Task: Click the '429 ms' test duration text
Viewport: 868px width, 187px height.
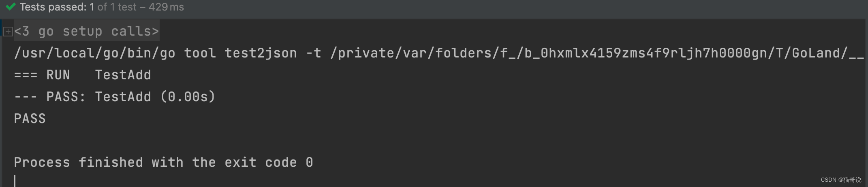Action: pos(166,7)
